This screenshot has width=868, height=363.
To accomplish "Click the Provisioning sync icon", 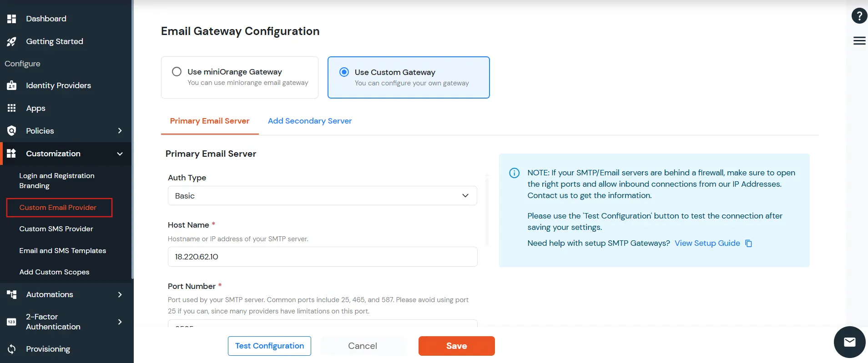I will (12, 349).
